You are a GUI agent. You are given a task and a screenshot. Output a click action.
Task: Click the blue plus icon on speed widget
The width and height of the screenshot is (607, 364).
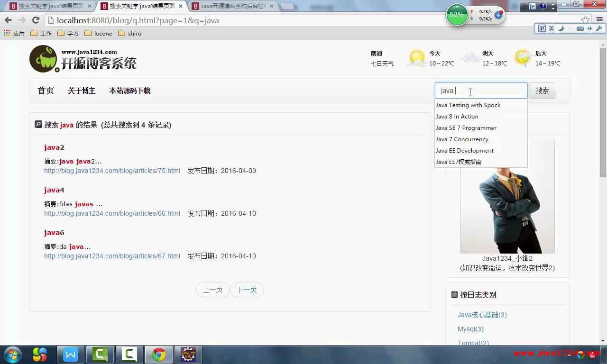(498, 15)
